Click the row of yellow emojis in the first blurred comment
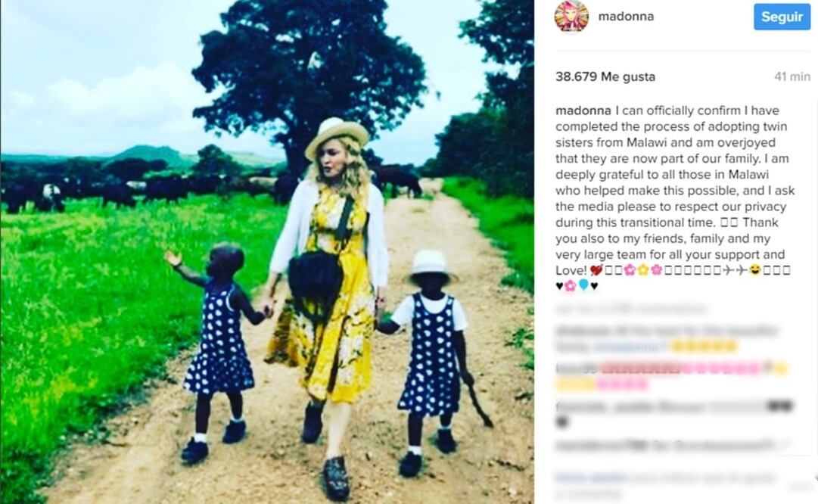The image size is (818, 504). (x=704, y=346)
